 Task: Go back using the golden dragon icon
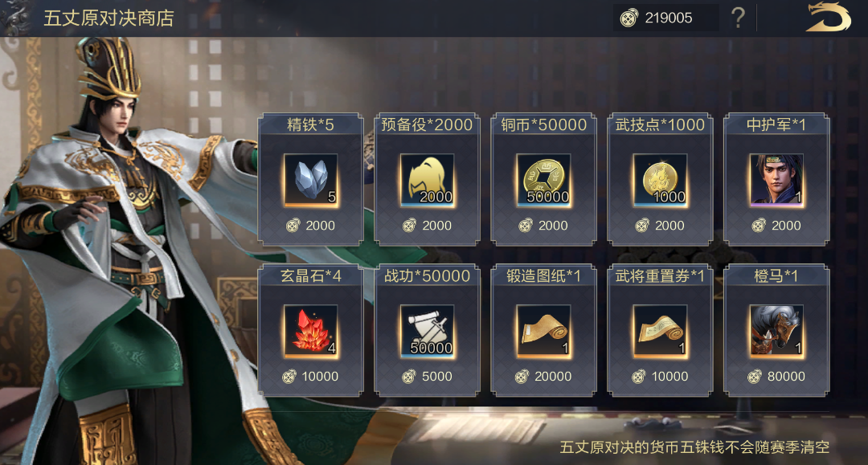(x=828, y=18)
